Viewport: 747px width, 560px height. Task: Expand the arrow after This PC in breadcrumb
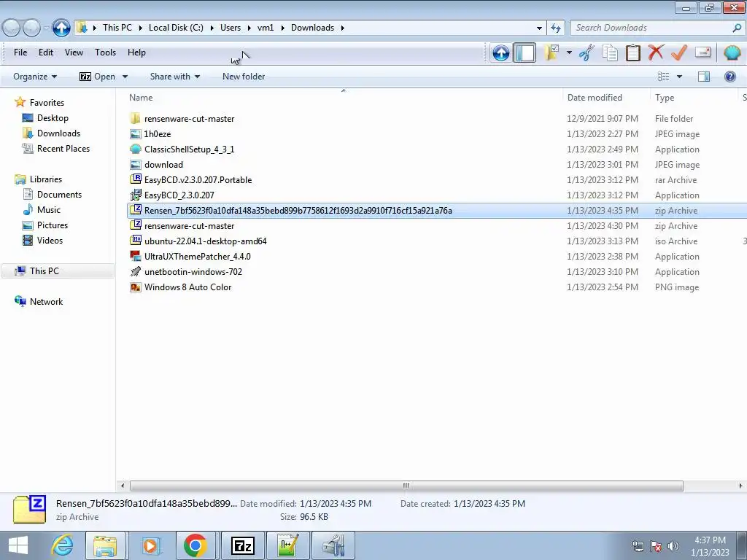pyautogui.click(x=141, y=28)
